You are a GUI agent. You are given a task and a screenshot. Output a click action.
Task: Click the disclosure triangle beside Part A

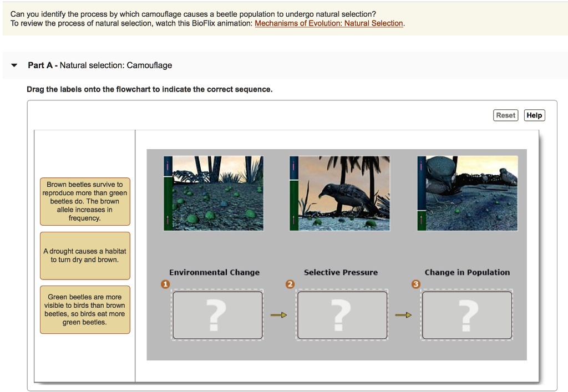[14, 65]
